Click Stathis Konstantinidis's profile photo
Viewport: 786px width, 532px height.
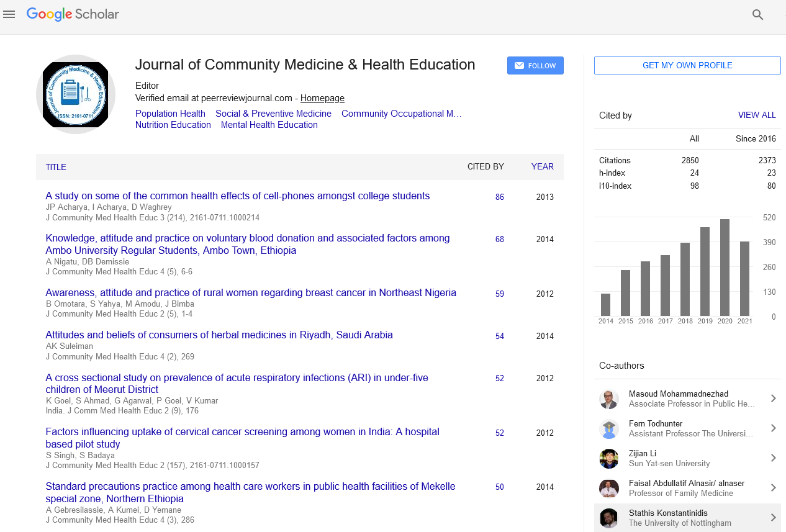pos(609,518)
